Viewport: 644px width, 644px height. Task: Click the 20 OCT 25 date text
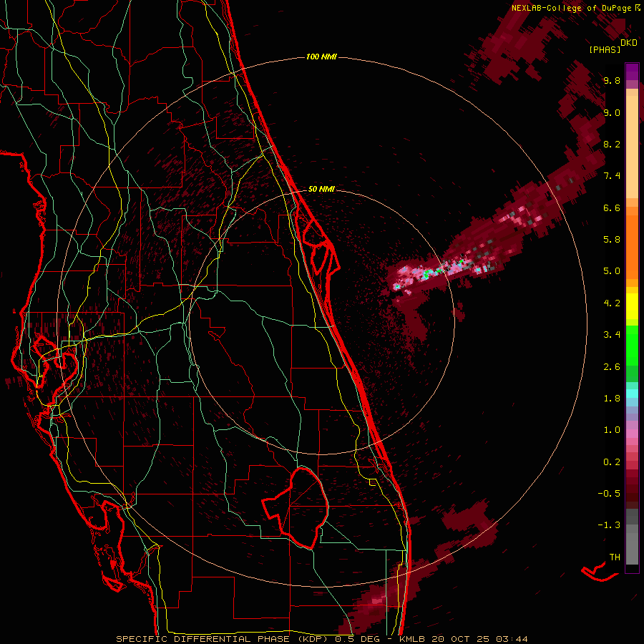tap(460, 639)
